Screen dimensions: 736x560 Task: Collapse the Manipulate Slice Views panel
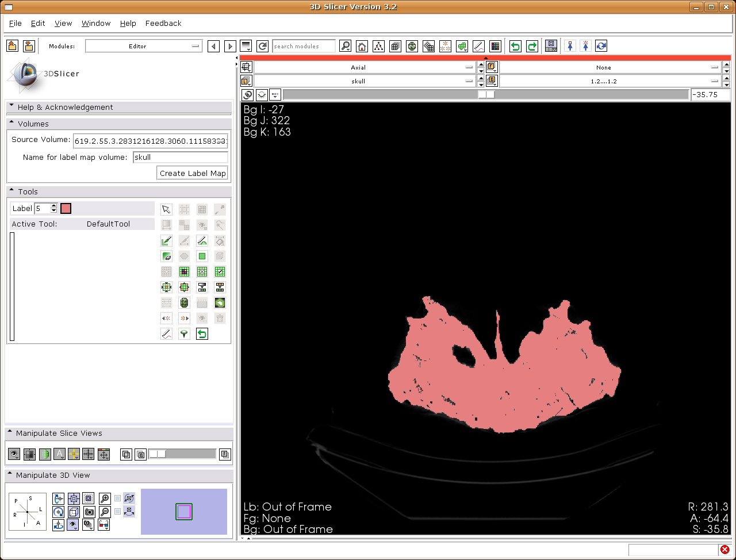pyautogui.click(x=119, y=433)
